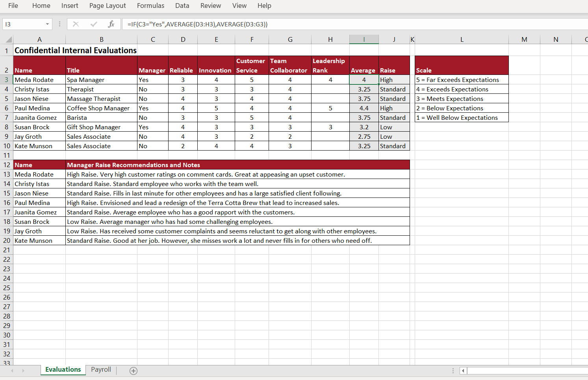The width and height of the screenshot is (588, 380).
Task: Select row 11 by its row header
Action: (x=7, y=155)
